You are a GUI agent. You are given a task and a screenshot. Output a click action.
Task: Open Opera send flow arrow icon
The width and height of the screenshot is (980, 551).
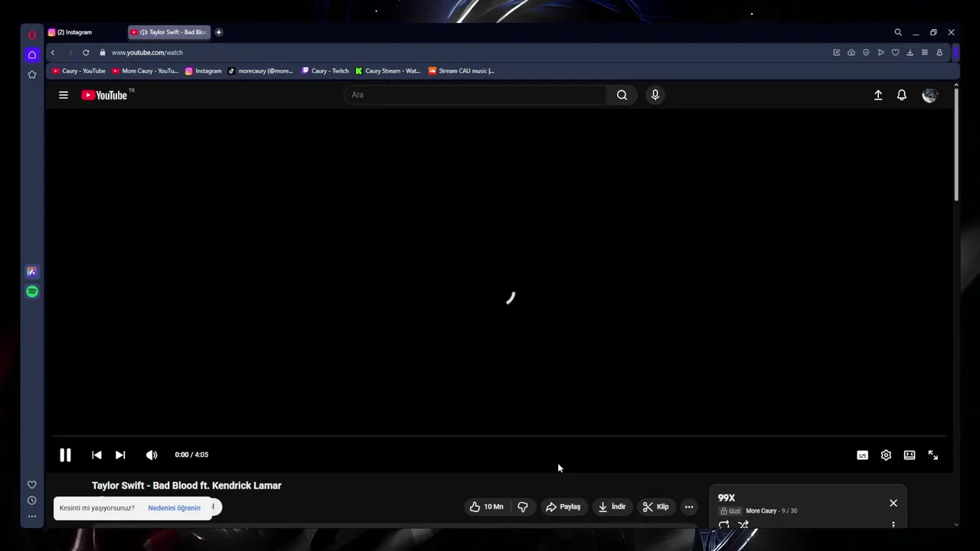(x=880, y=53)
